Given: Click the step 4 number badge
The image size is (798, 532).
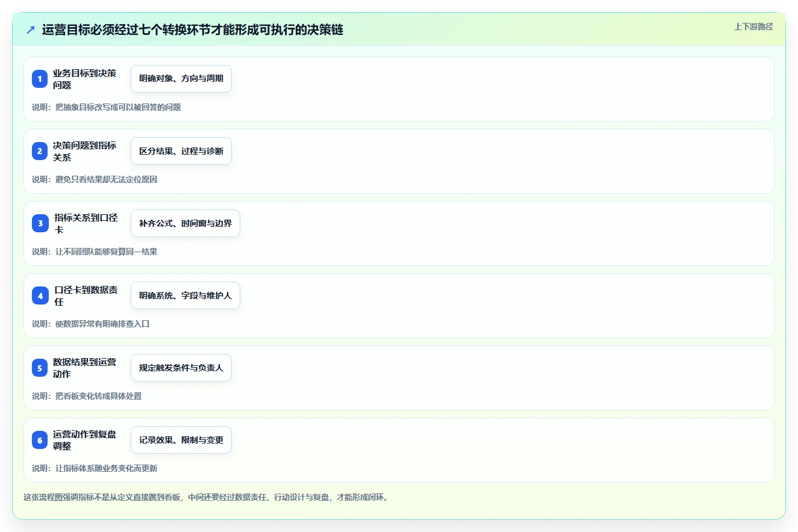Looking at the screenshot, I should [40, 295].
